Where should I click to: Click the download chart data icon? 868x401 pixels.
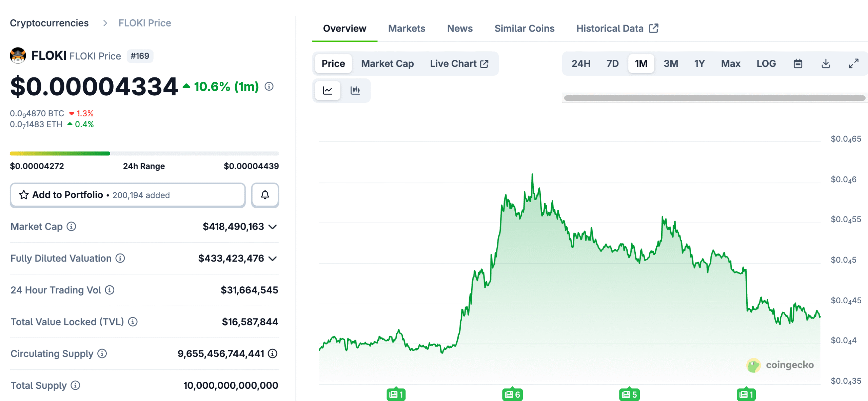point(826,63)
